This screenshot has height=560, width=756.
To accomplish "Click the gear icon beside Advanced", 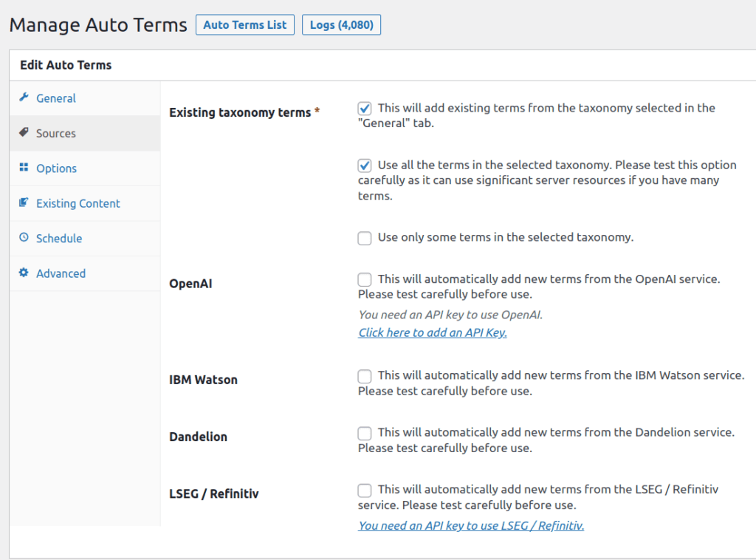I will tap(24, 273).
